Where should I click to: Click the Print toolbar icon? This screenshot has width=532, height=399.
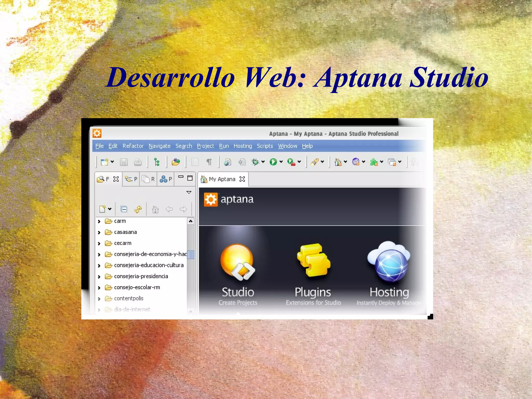click(138, 162)
